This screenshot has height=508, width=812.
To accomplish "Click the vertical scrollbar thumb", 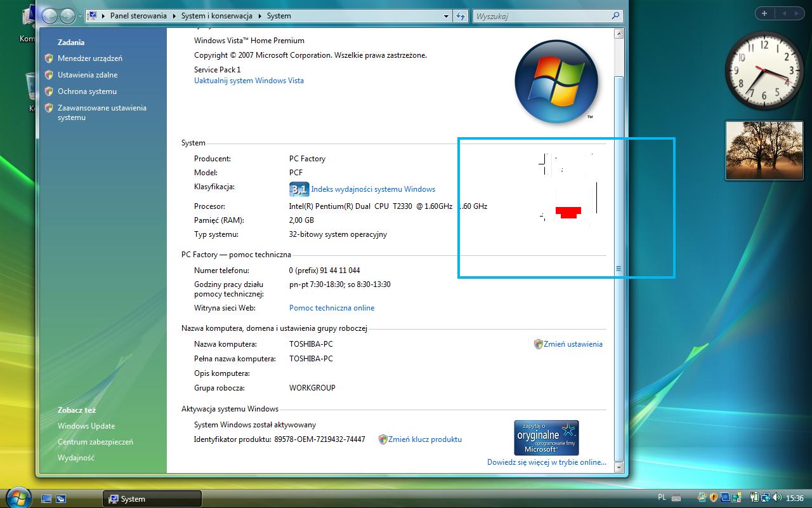I will click(x=619, y=269).
